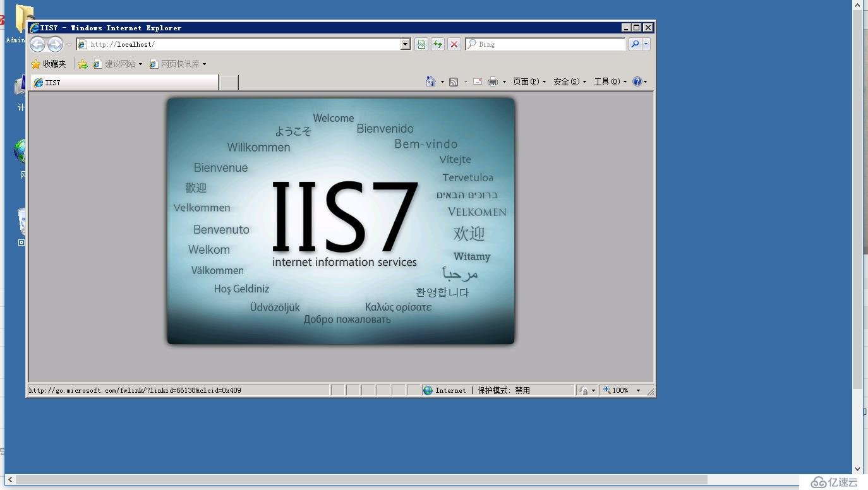868x490 pixels.
Task: Click the go.microsoft.com fwlink status text
Action: point(135,390)
